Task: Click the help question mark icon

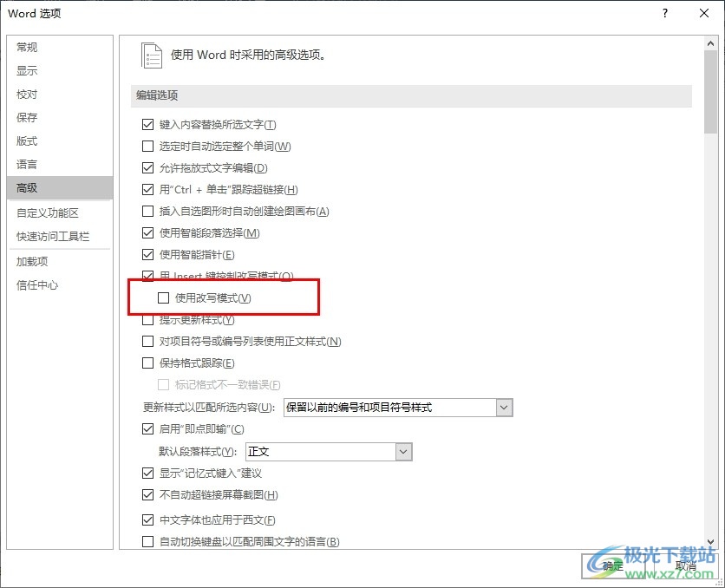Action: [x=665, y=13]
